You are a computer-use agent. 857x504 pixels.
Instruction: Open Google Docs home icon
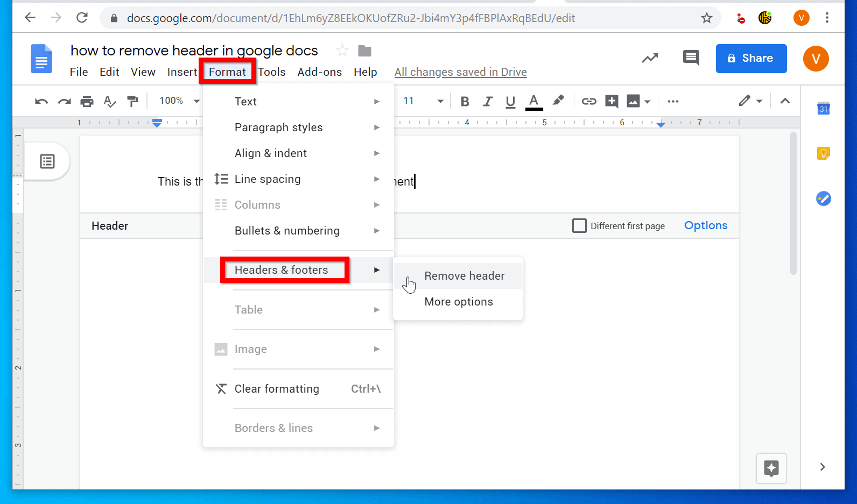click(41, 59)
